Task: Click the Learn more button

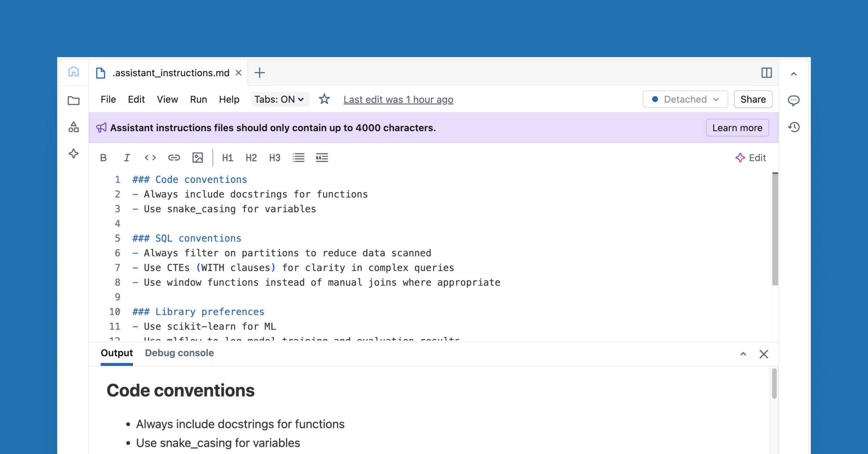Action: (737, 128)
